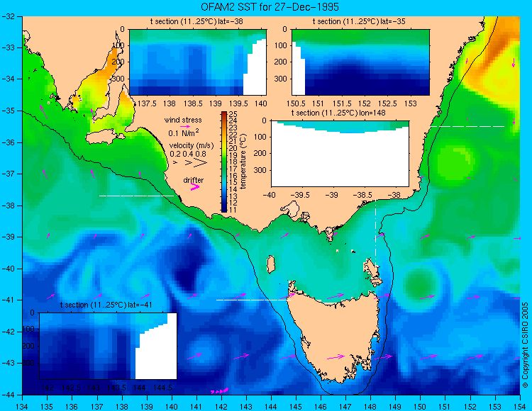This screenshot has height=411, width=532.
Task: Click inset title 't section (11..25°C) lat=-41'
Action: point(106,305)
